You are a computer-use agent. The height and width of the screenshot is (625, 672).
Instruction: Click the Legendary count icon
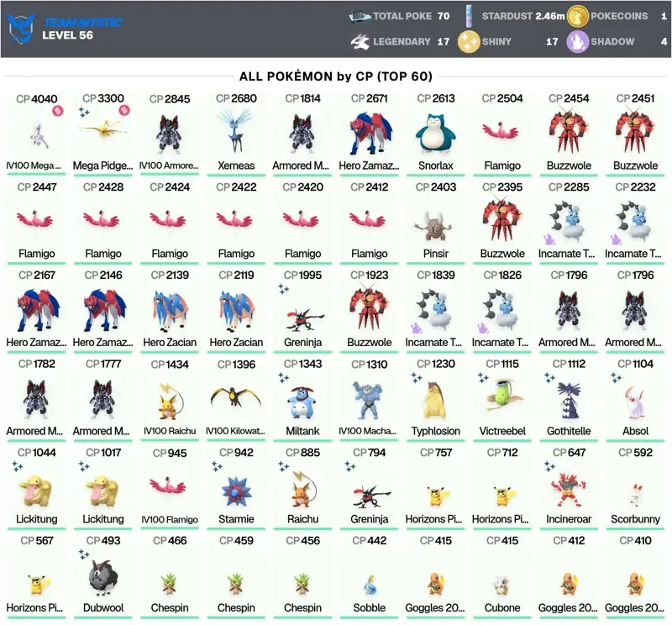[360, 41]
